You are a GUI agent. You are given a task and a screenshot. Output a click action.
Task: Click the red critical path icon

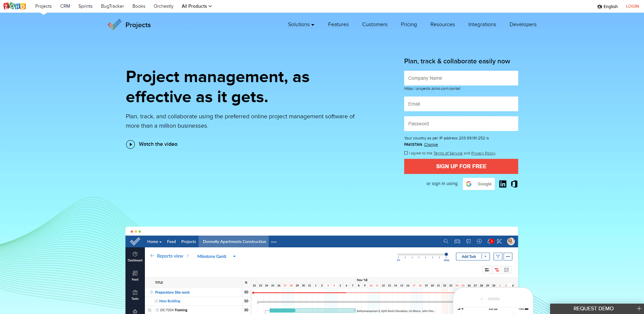(x=497, y=270)
